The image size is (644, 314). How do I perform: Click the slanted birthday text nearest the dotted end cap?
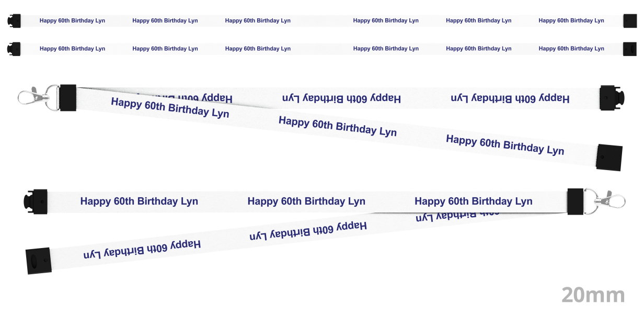point(505,145)
